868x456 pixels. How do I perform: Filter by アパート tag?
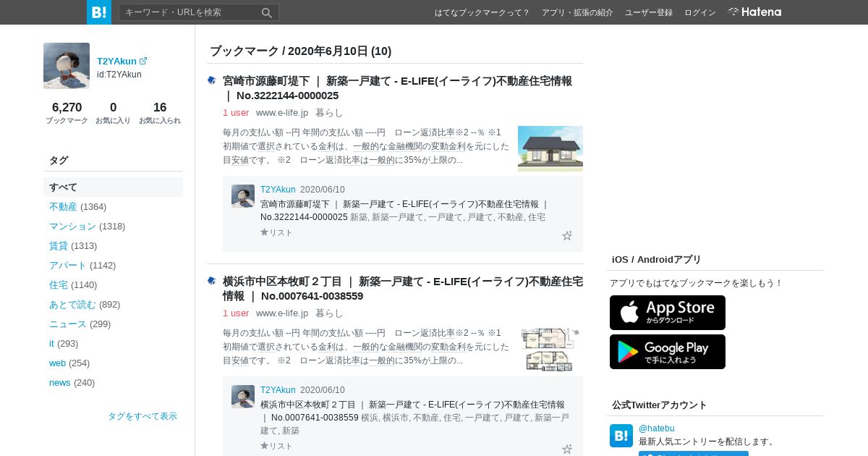click(68, 265)
